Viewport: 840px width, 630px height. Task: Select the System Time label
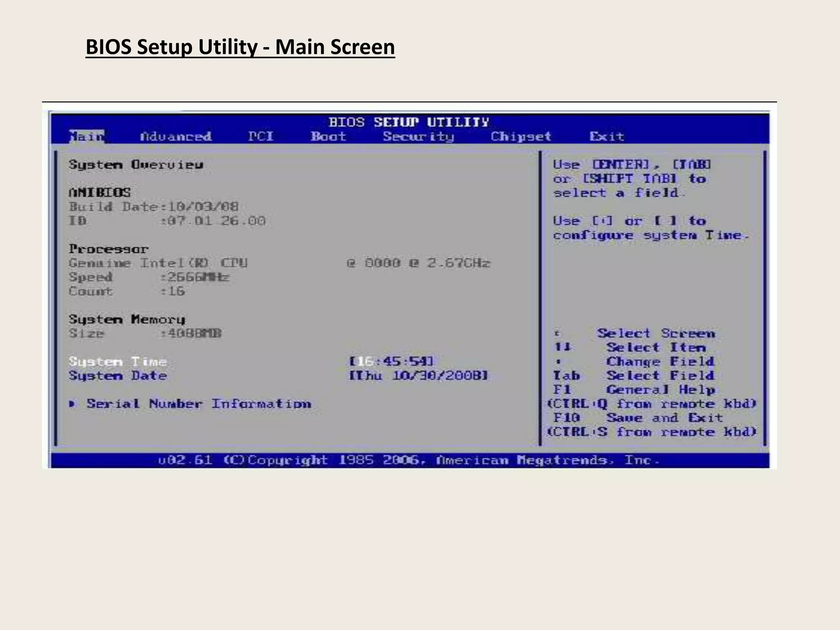pyautogui.click(x=118, y=362)
